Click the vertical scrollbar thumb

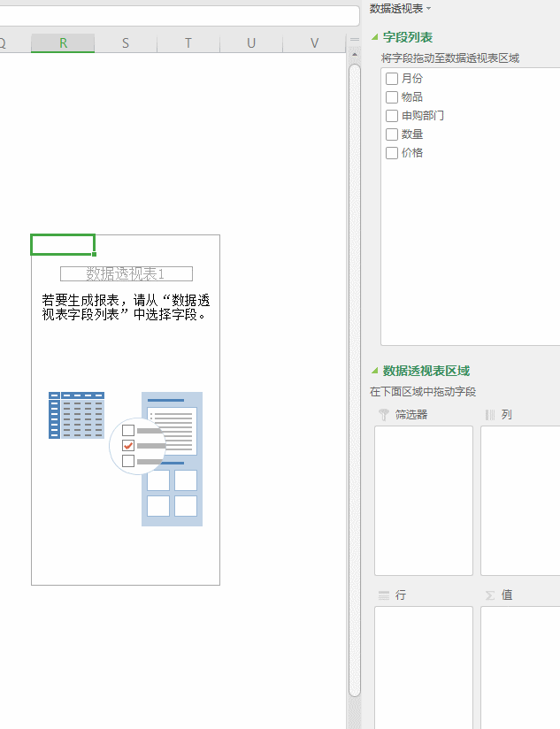355,380
